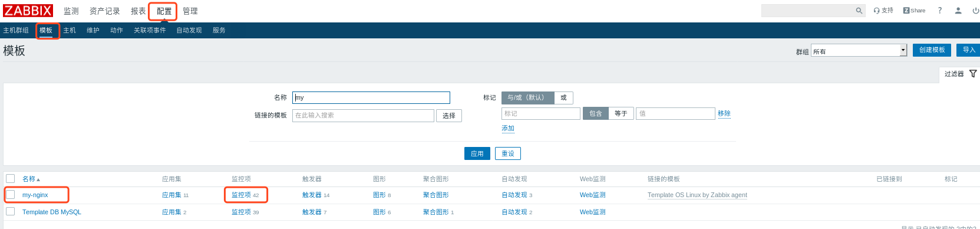Click the logout power icon

pos(976,11)
